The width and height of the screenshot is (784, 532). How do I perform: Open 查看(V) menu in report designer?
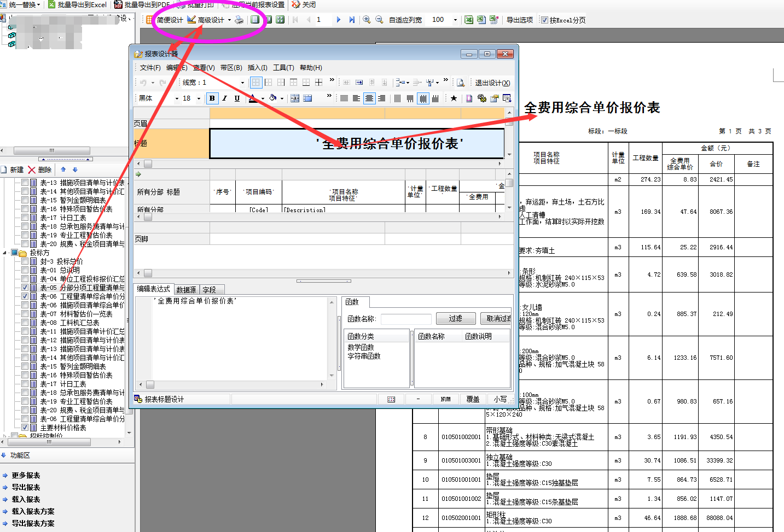(204, 68)
